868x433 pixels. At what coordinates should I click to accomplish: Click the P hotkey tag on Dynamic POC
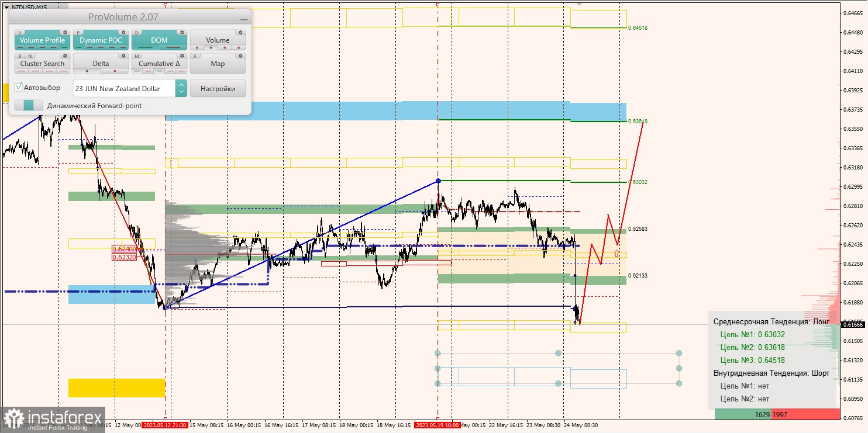click(x=80, y=33)
